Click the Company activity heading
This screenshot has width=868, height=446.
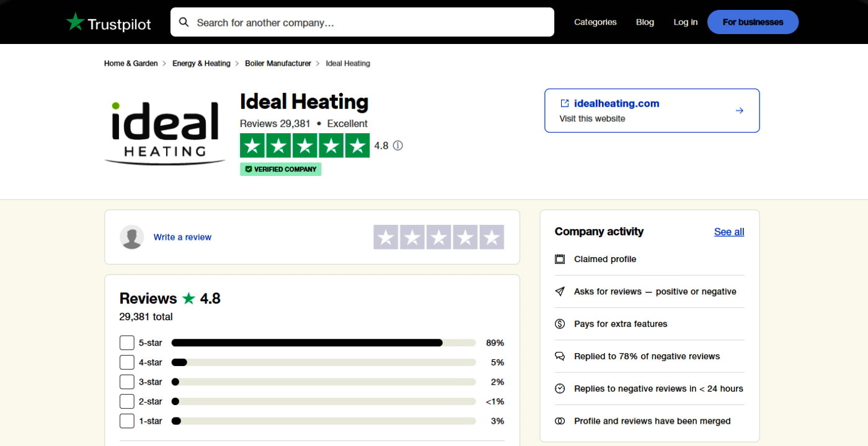tap(599, 232)
